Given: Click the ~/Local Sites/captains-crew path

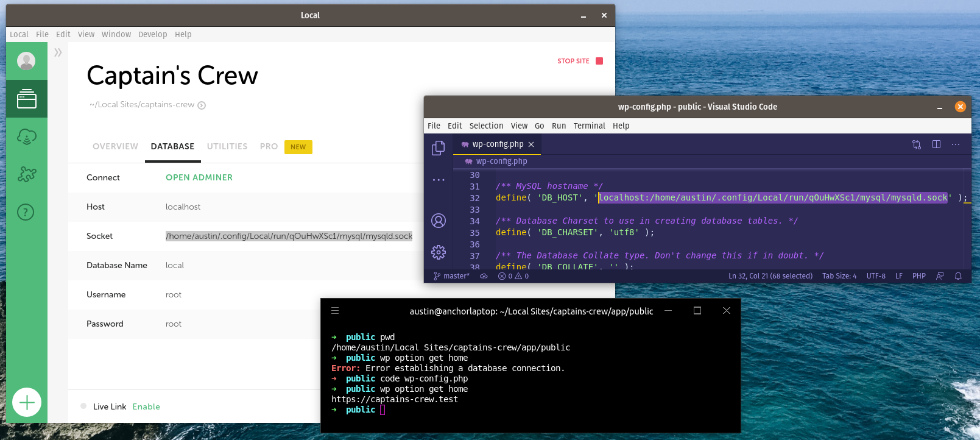Looking at the screenshot, I should point(142,105).
